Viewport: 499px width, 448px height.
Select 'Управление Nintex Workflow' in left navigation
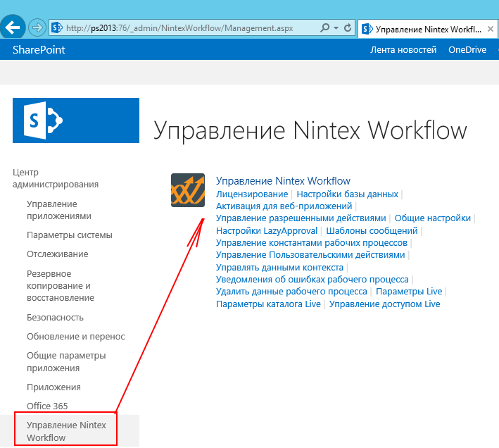(x=66, y=431)
